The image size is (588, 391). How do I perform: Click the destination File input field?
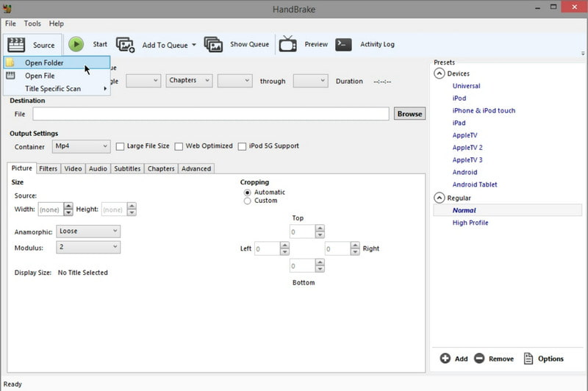(x=210, y=114)
